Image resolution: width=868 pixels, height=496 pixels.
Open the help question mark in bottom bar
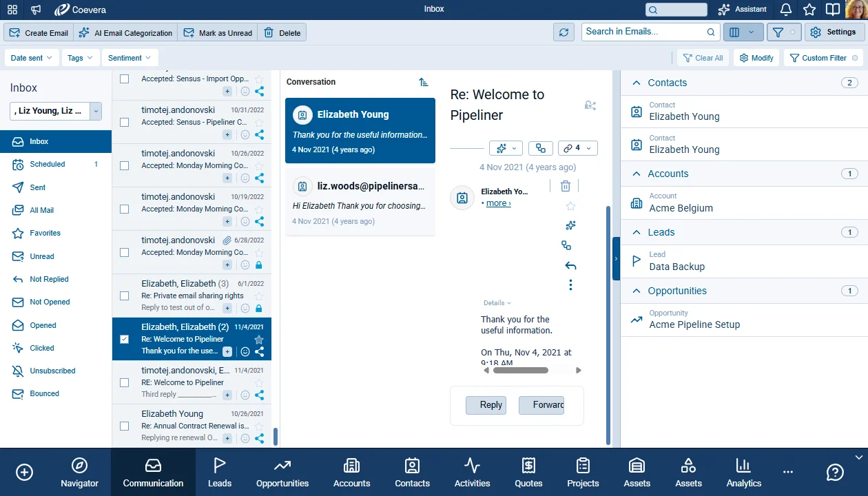point(835,472)
